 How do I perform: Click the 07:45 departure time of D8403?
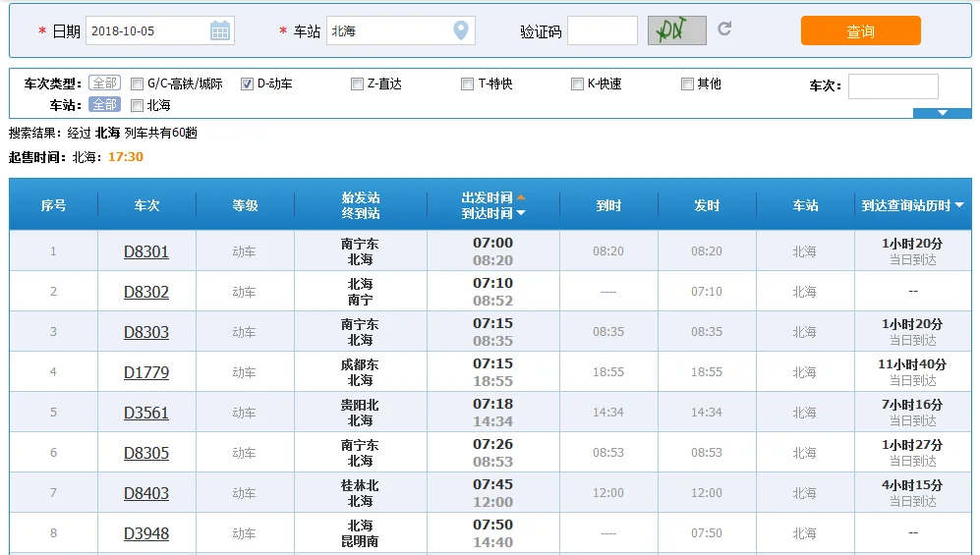tap(492, 484)
